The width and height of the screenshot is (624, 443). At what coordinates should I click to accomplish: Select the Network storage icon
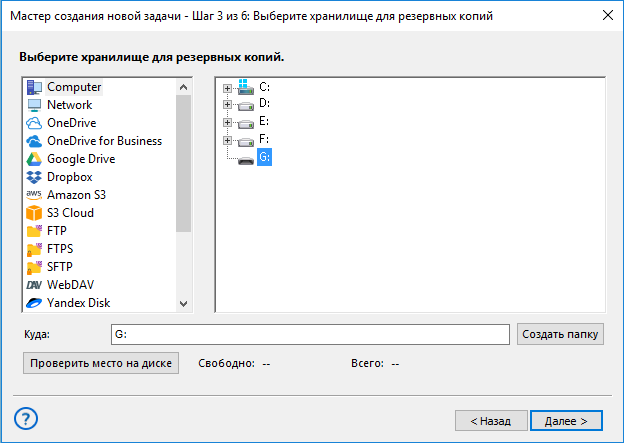pyautogui.click(x=35, y=105)
